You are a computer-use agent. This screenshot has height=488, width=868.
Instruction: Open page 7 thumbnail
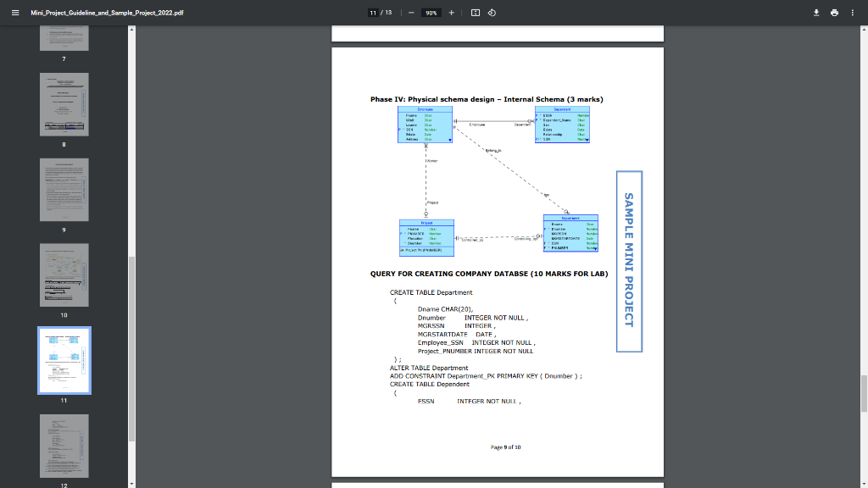click(x=64, y=37)
